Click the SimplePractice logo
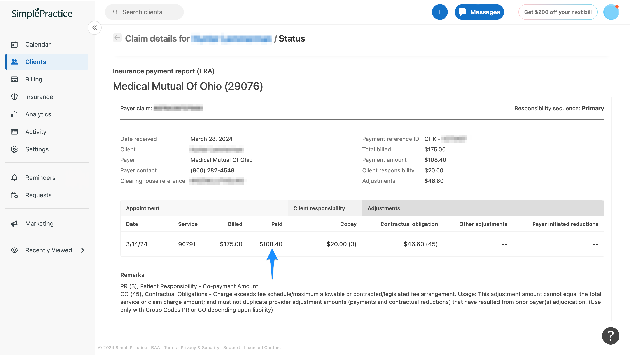Screen dimensions: 630x364 [42, 13]
